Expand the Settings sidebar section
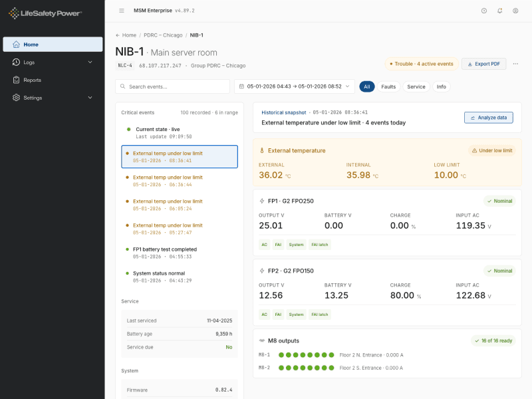This screenshot has width=532, height=399. 90,98
